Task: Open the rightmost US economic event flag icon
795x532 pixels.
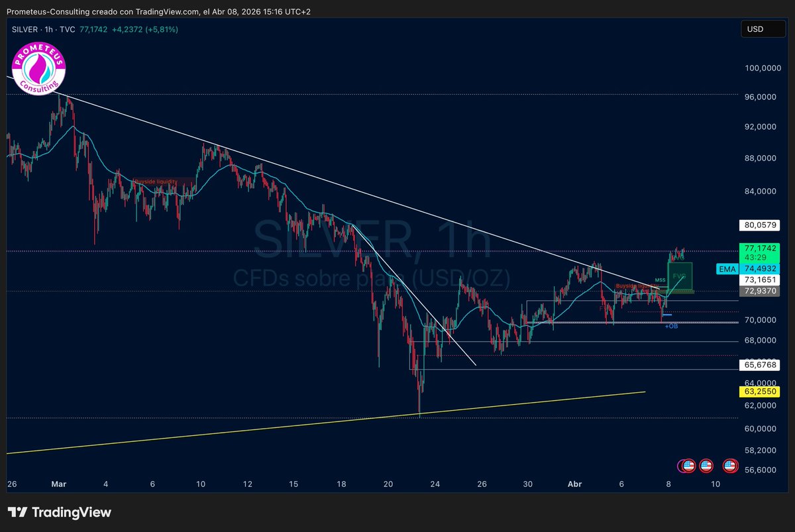Action: 730,466
